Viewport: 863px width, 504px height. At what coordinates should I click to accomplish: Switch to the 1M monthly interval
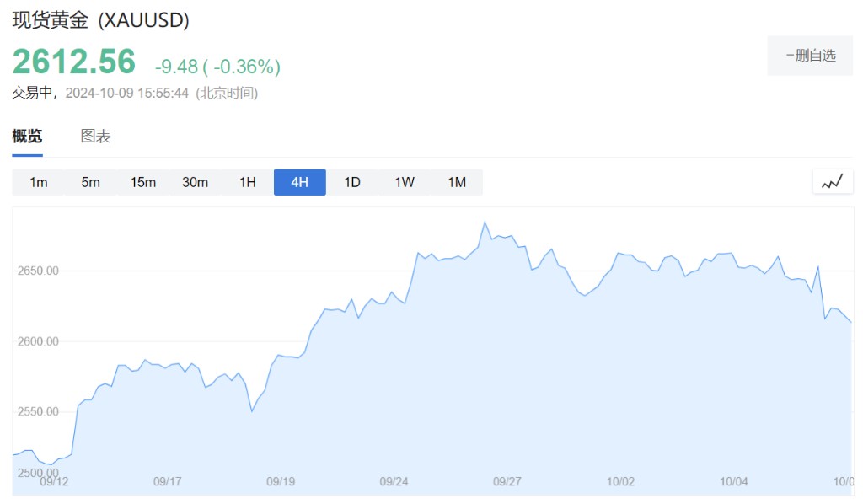(x=457, y=182)
